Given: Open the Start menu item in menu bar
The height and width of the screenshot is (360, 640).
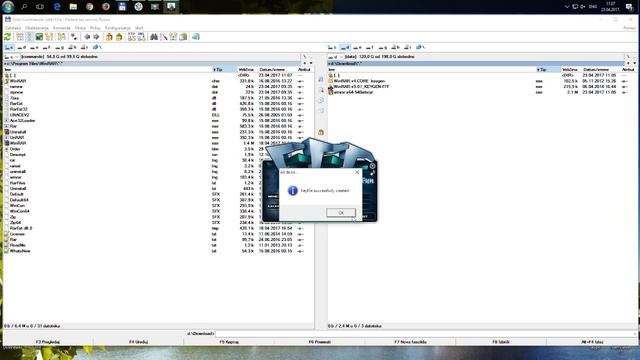Looking at the screenshot, I should click(139, 28).
